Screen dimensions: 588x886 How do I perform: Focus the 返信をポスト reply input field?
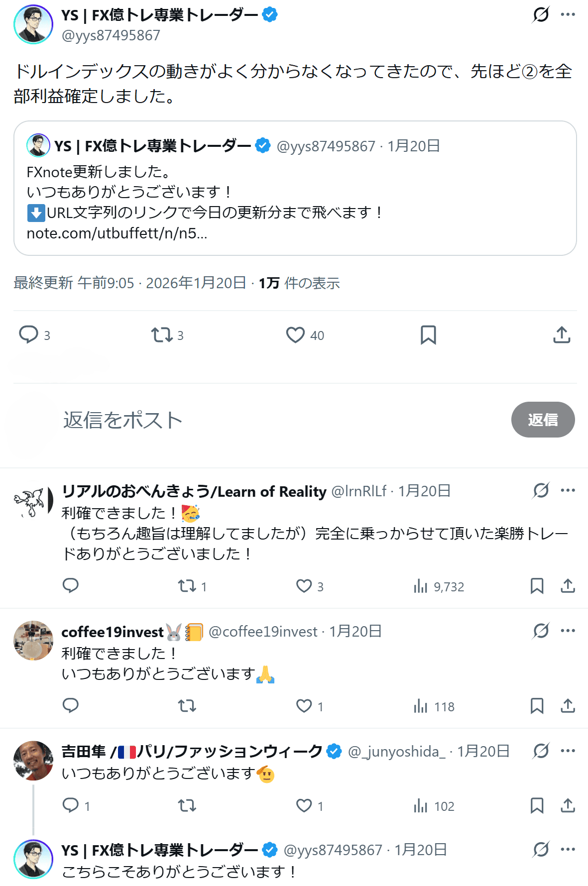tap(249, 420)
